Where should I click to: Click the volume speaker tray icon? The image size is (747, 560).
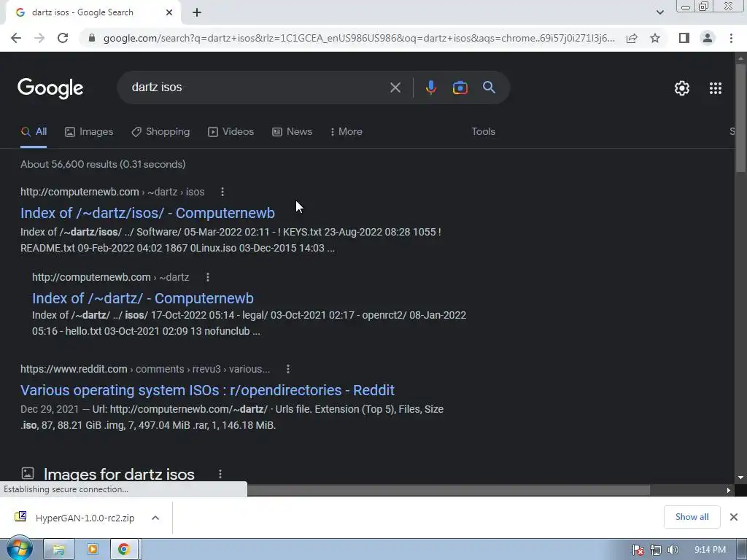673,550
